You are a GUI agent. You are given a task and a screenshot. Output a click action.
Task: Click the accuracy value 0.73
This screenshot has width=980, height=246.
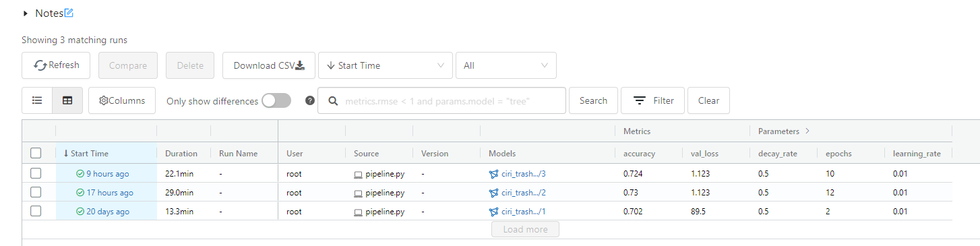631,193
